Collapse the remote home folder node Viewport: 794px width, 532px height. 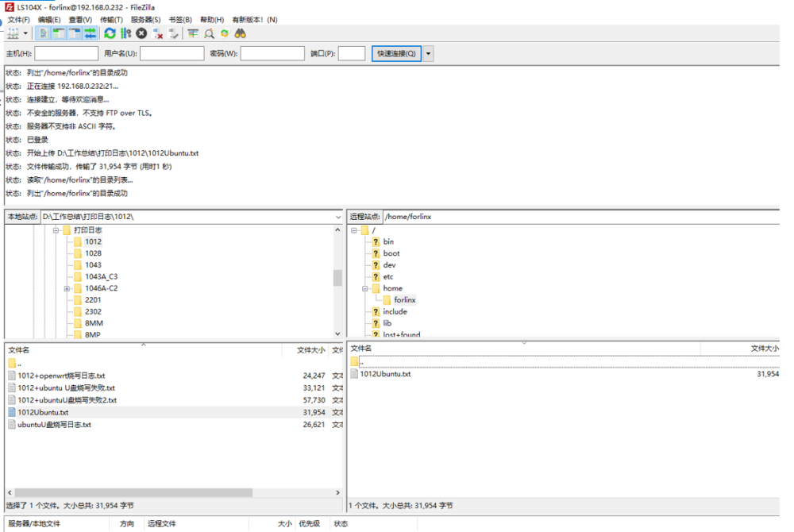[365, 288]
